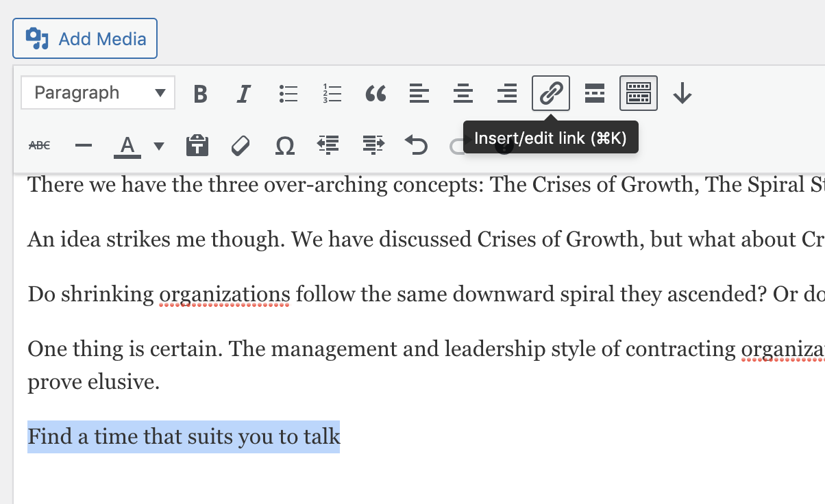Toggle the second toolbar row
Viewport: 825px width, 504px height.
(x=639, y=93)
